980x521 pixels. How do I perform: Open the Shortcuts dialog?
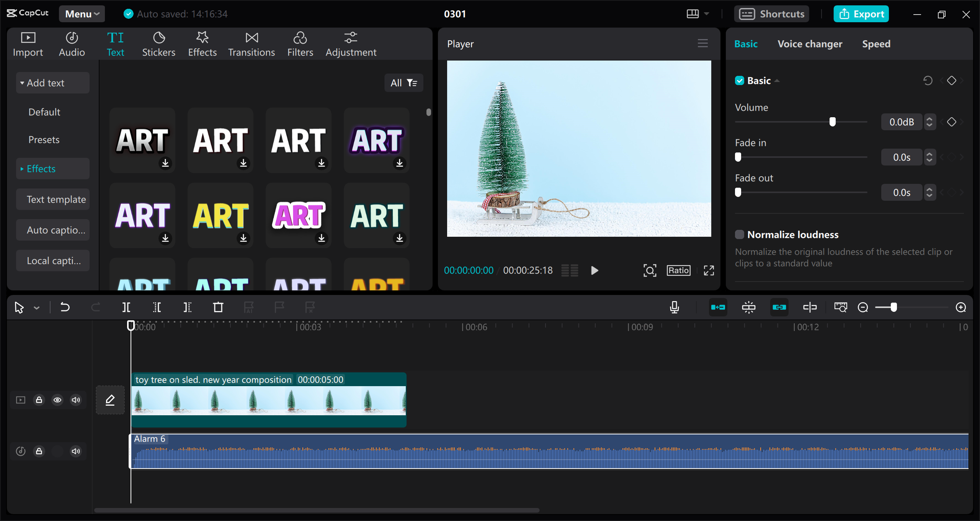tap(771, 13)
